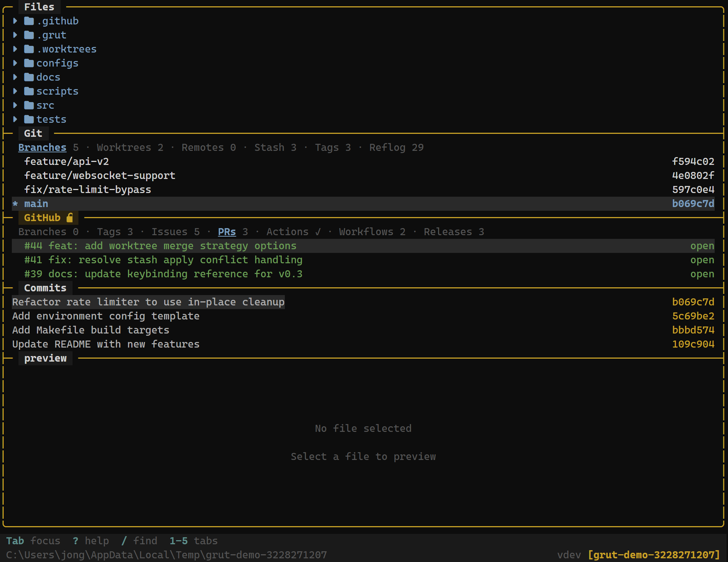Screen dimensions: 728x562
Task: Click the .github folder icon
Action: tap(29, 21)
